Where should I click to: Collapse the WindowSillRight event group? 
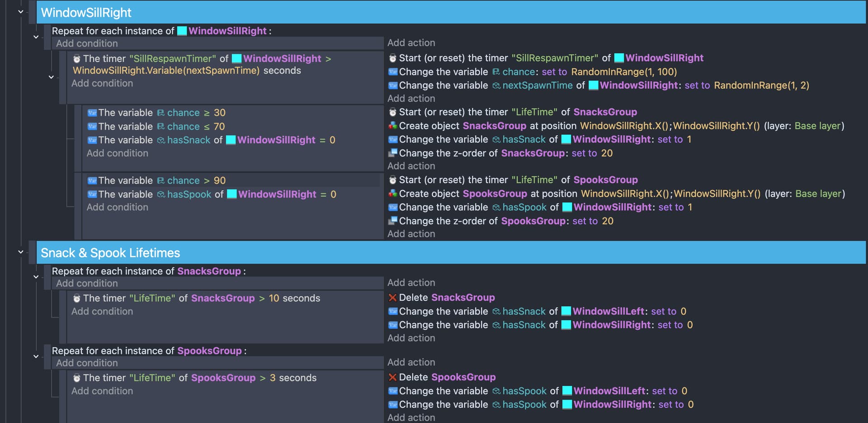(x=20, y=12)
